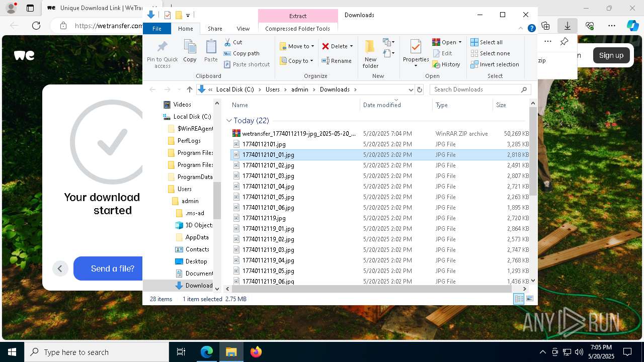The width and height of the screenshot is (644, 362).
Task: Open Edge downloads icon in browser toolbar
Action: click(x=567, y=26)
